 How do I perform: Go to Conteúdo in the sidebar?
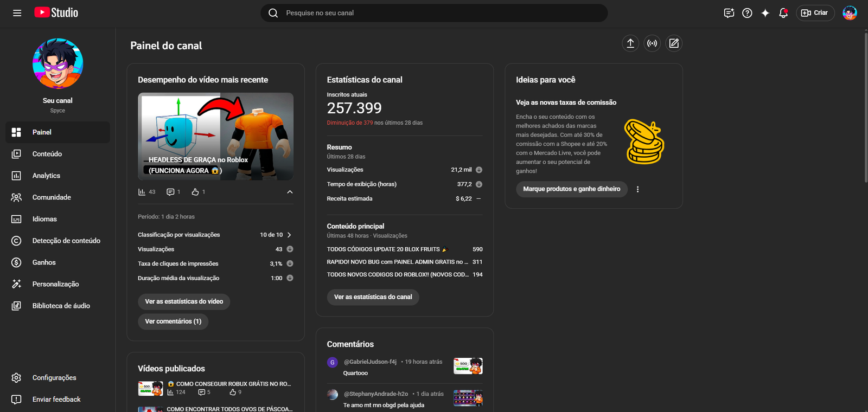click(47, 154)
